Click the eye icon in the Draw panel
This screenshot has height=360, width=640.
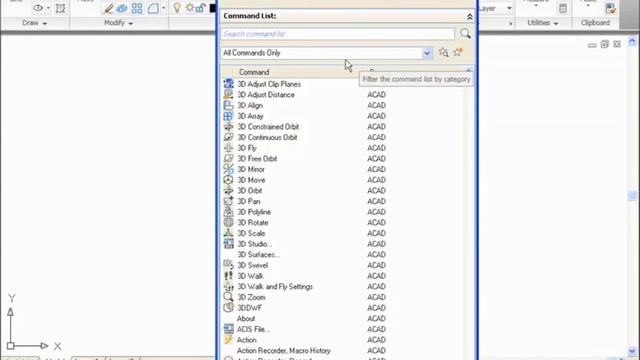click(38, 8)
